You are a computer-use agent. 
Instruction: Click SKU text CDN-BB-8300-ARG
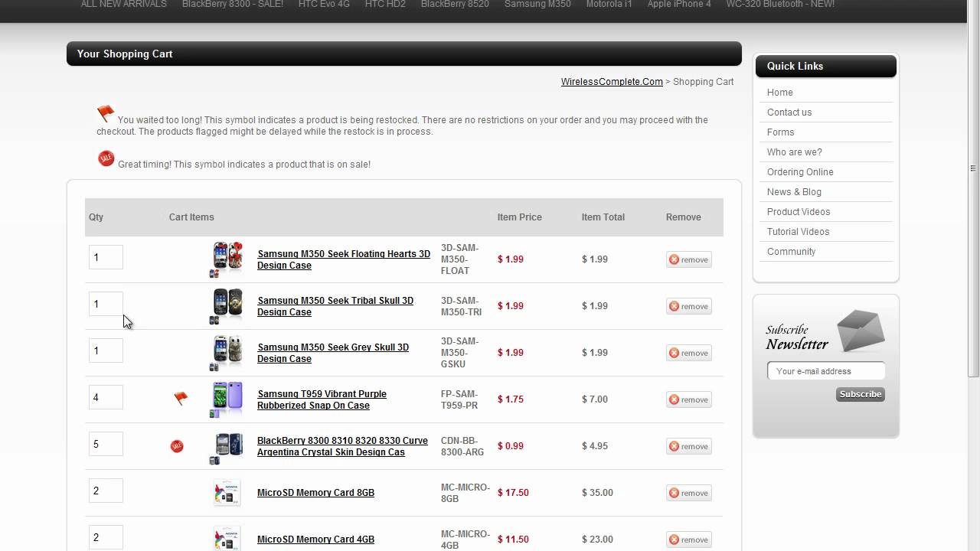click(x=462, y=446)
